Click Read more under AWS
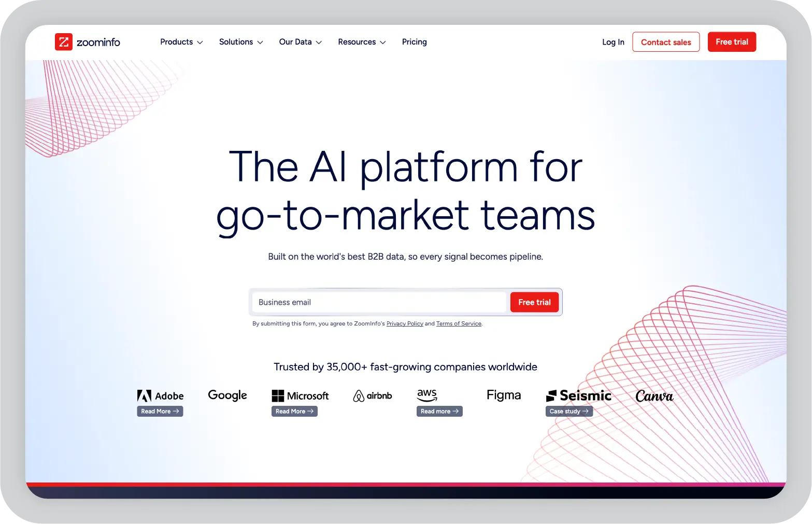Viewport: 812px width, 524px height. (x=439, y=411)
